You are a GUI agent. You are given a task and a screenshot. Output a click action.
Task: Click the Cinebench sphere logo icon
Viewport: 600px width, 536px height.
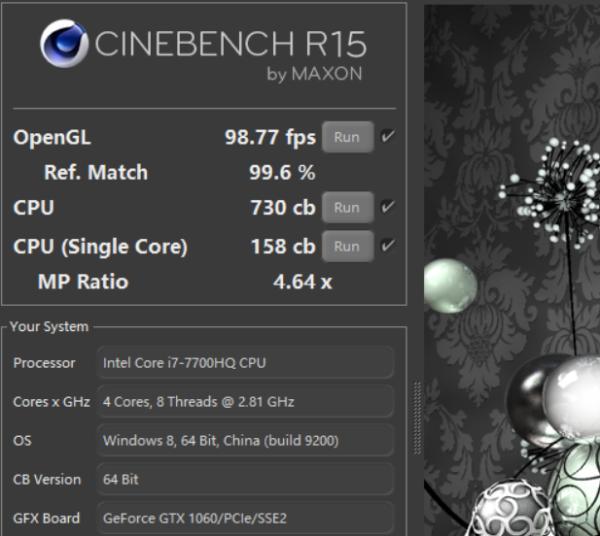65,44
